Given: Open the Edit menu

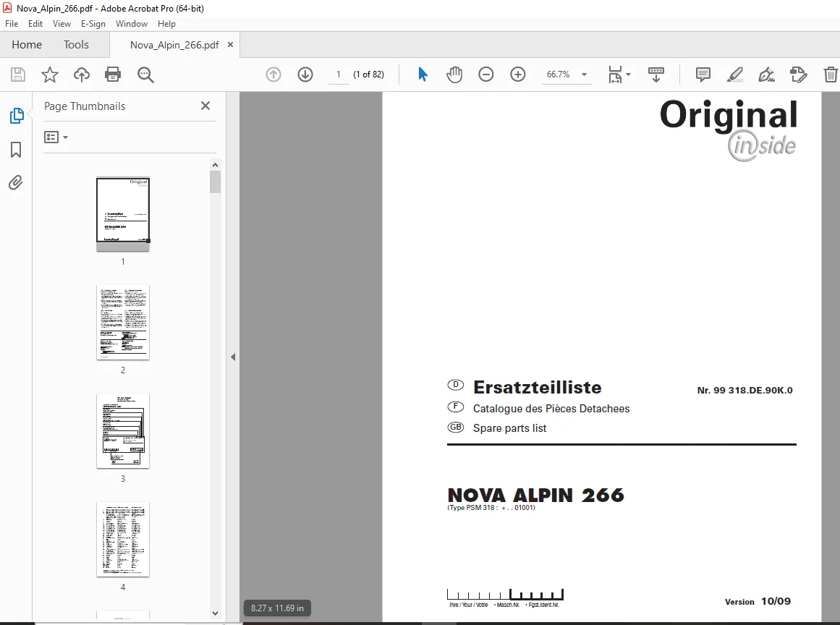Looking at the screenshot, I should coord(35,24).
